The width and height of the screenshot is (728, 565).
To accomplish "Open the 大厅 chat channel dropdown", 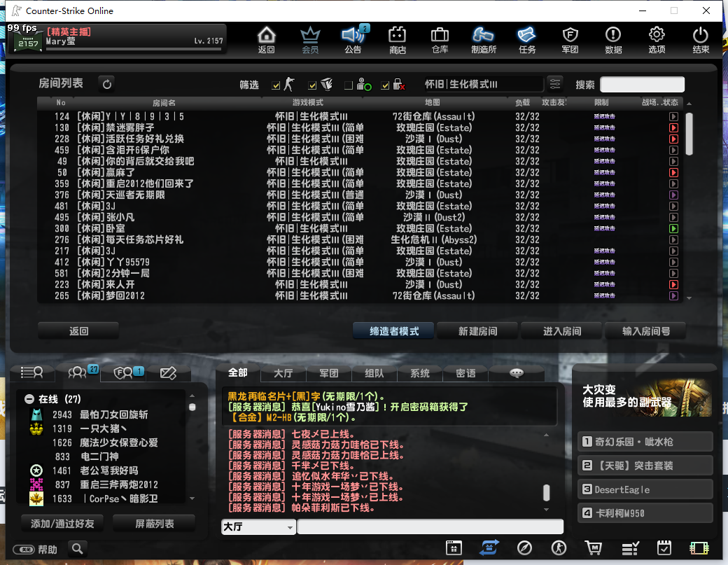I will point(258,527).
